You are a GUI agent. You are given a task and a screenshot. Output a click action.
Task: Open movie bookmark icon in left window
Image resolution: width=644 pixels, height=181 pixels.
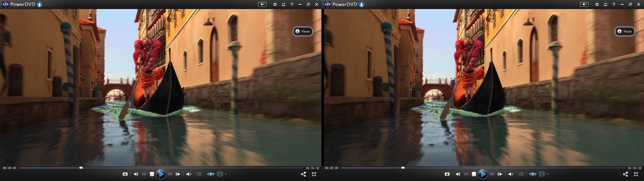125,174
